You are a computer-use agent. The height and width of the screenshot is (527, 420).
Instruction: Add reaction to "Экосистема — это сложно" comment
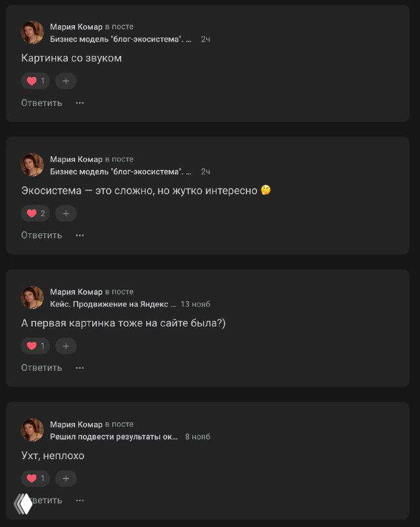(66, 213)
